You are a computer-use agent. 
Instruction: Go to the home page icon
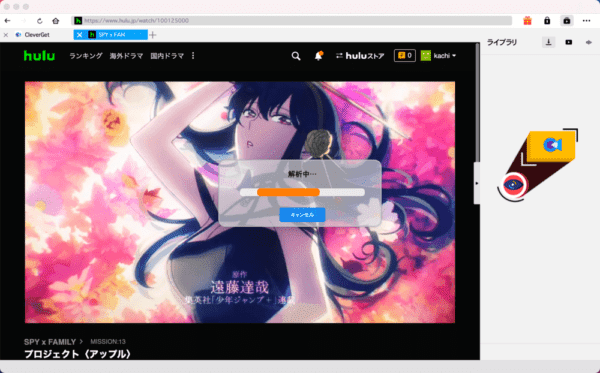point(55,21)
